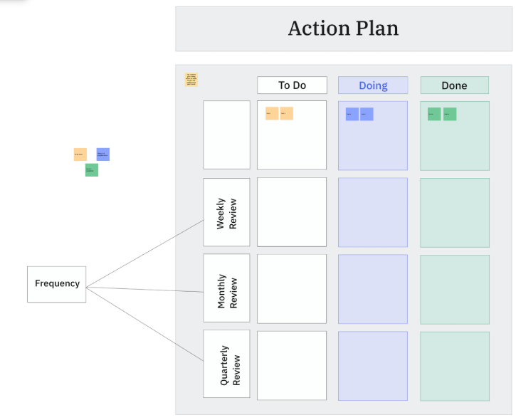Click the loose orange sticky note outside the board

tap(80, 154)
